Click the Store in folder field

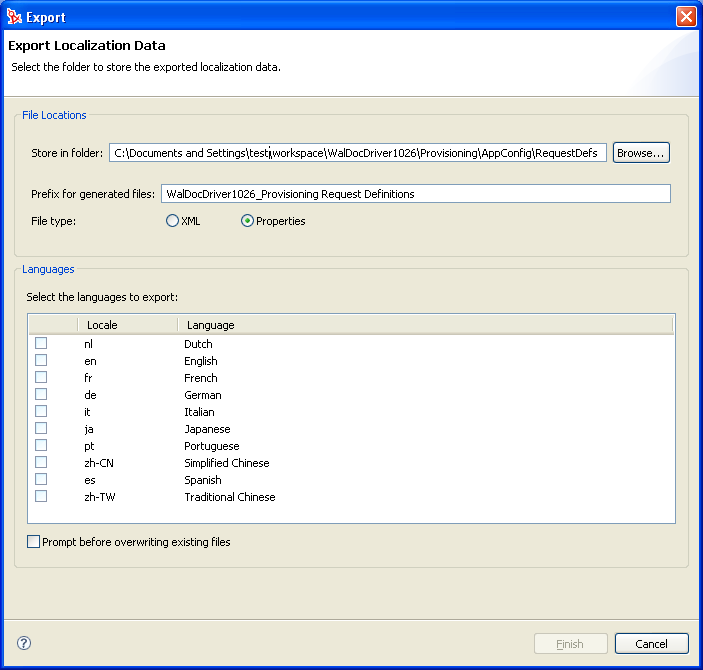[x=357, y=153]
